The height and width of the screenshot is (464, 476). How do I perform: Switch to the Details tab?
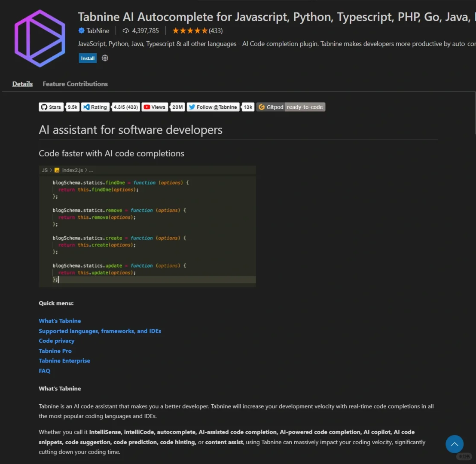point(22,84)
